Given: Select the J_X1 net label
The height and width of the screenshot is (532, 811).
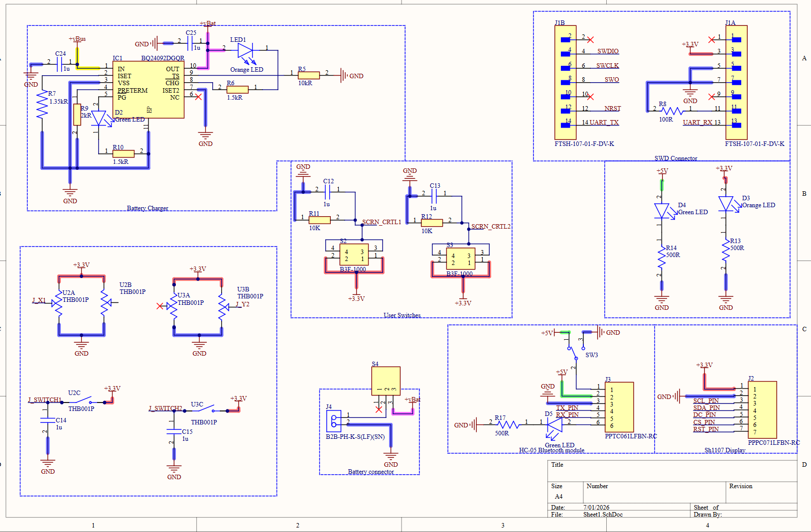Looking at the screenshot, I should [39, 300].
